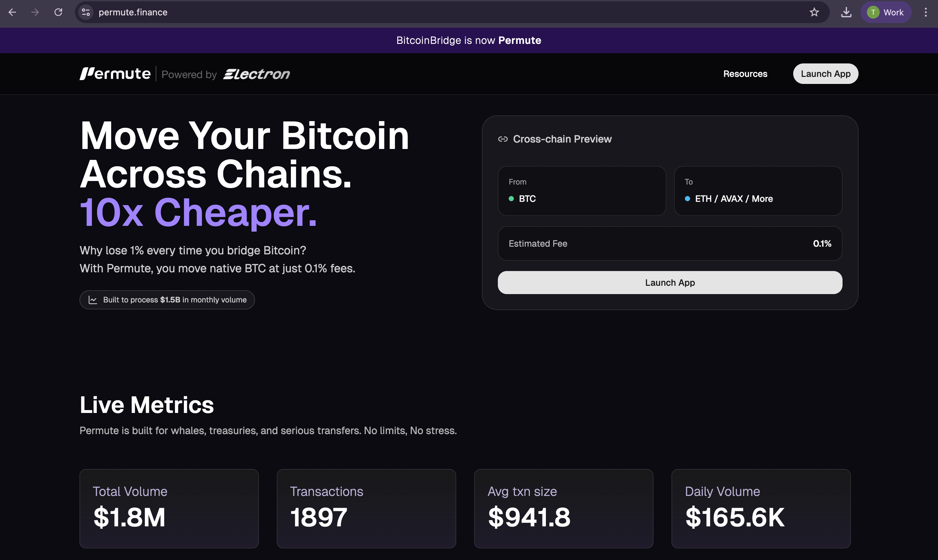Click the Estimated Fee row
The width and height of the screenshot is (938, 560).
669,243
